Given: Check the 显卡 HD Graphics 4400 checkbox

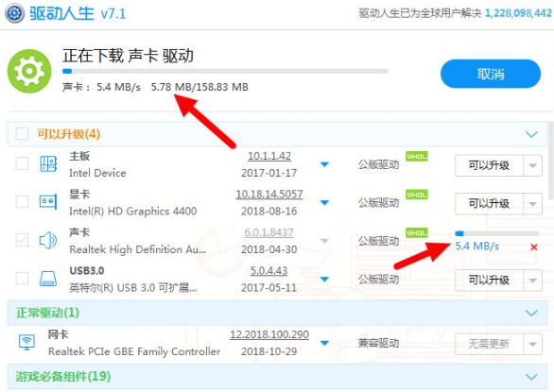Looking at the screenshot, I should 22,202.
